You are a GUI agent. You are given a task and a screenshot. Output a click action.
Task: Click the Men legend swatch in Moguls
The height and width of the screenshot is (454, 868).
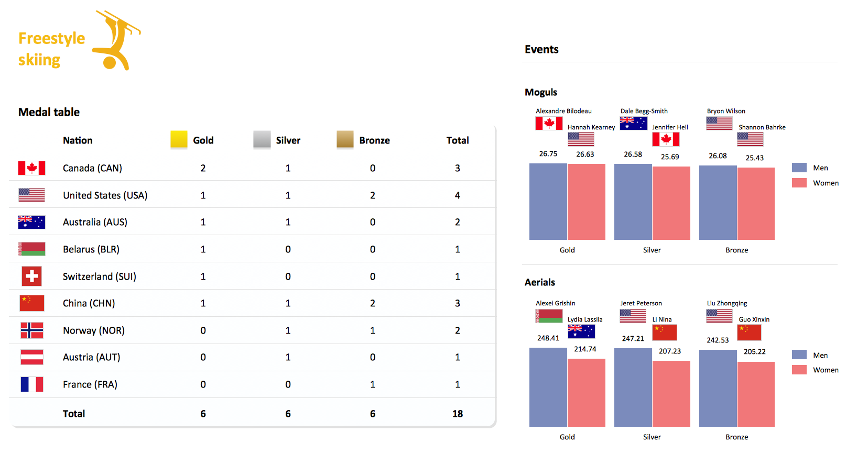pyautogui.click(x=799, y=168)
